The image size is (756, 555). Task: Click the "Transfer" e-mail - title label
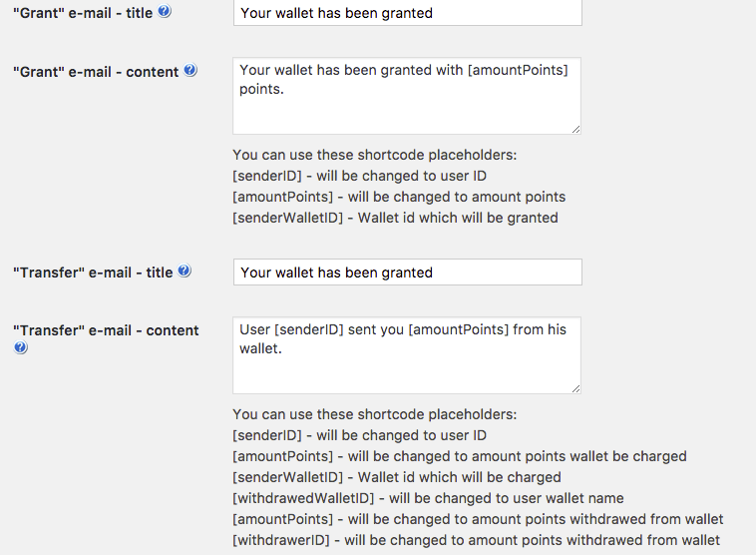[93, 273]
